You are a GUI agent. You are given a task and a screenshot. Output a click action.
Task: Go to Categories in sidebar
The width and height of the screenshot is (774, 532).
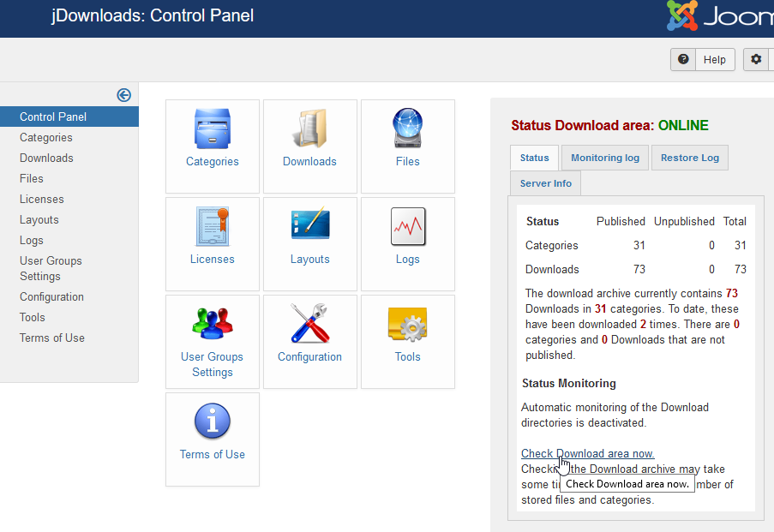pos(46,138)
